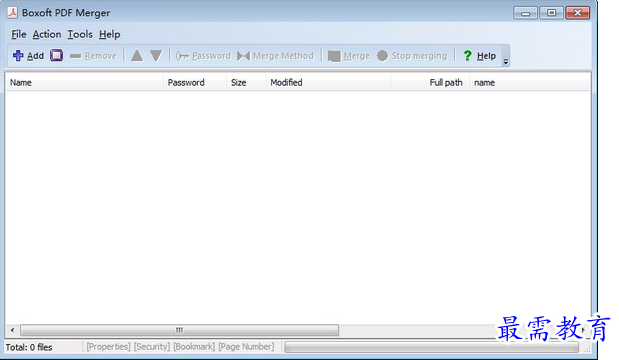Image resolution: width=619 pixels, height=360 pixels.
Task: Open the Help menu in the menu bar
Action: coord(109,34)
